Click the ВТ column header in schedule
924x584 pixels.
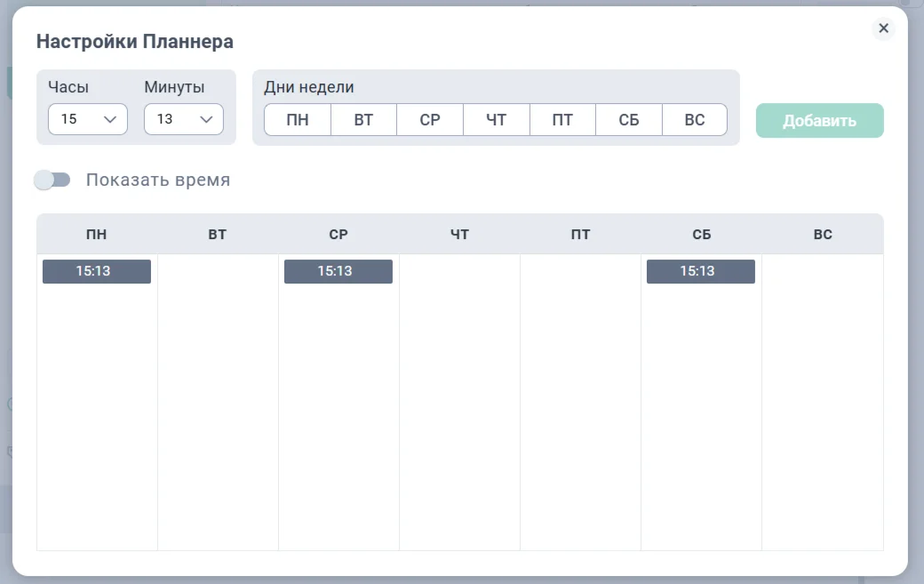coord(218,235)
